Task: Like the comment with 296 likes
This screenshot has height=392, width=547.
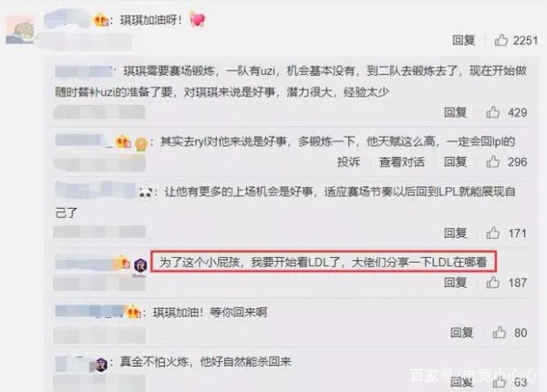Action: 492,161
